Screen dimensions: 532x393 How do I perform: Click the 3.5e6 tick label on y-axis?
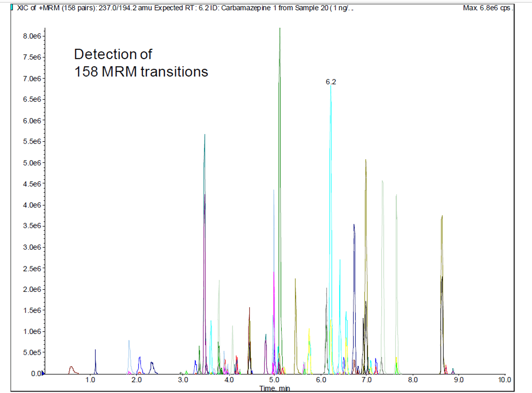coord(32,225)
